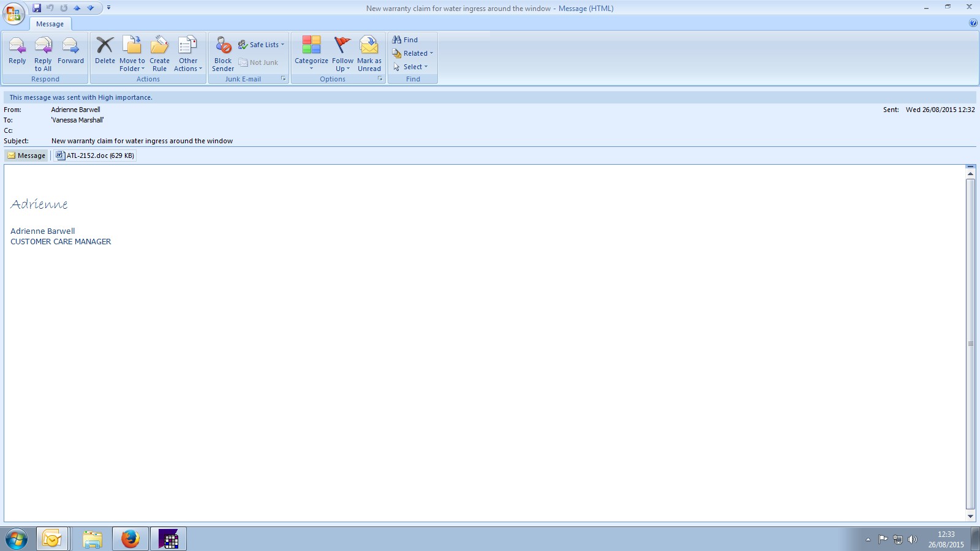Delete the open email message
This screenshot has height=551, width=980.
coord(105,51)
